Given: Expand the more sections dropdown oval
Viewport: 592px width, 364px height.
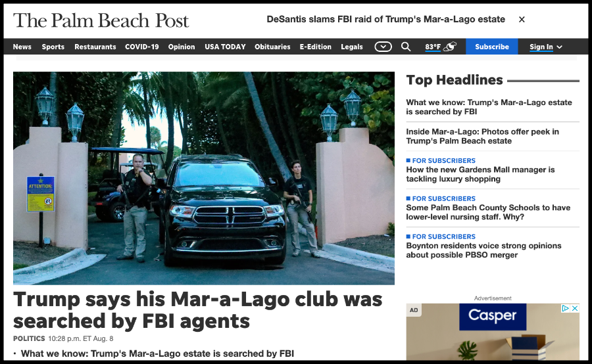Looking at the screenshot, I should [x=383, y=47].
